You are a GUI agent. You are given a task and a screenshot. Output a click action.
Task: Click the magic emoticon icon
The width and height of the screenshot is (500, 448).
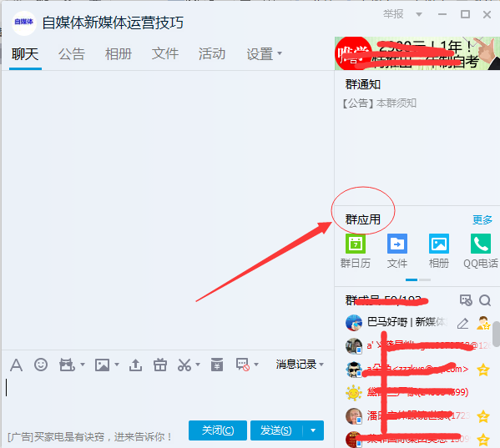pyautogui.click(x=67, y=365)
